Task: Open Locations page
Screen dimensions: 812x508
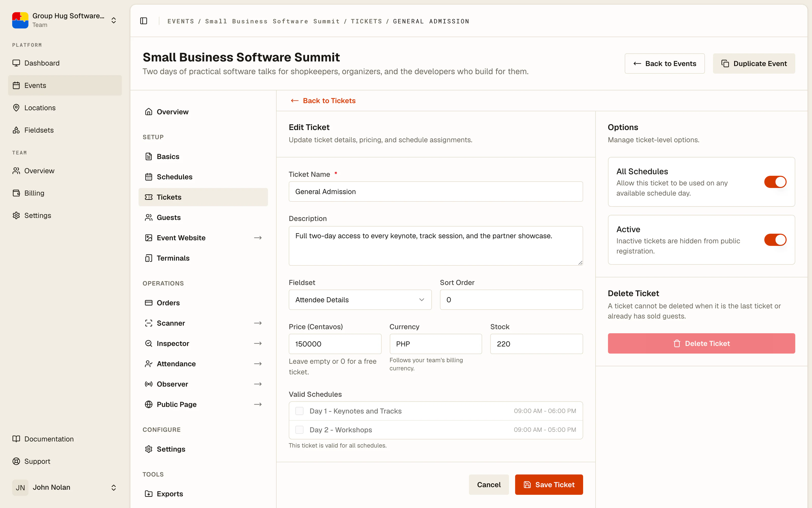Action: pos(65,107)
